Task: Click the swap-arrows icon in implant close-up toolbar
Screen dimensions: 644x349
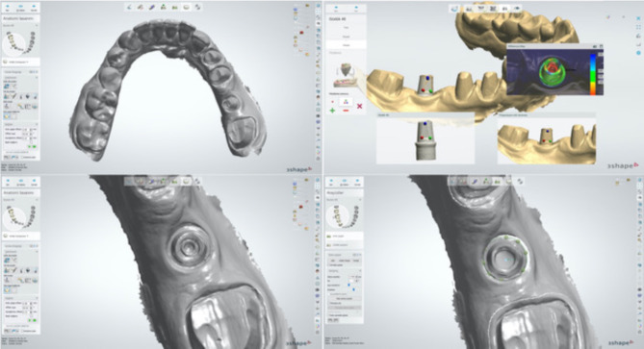Action: (198, 181)
